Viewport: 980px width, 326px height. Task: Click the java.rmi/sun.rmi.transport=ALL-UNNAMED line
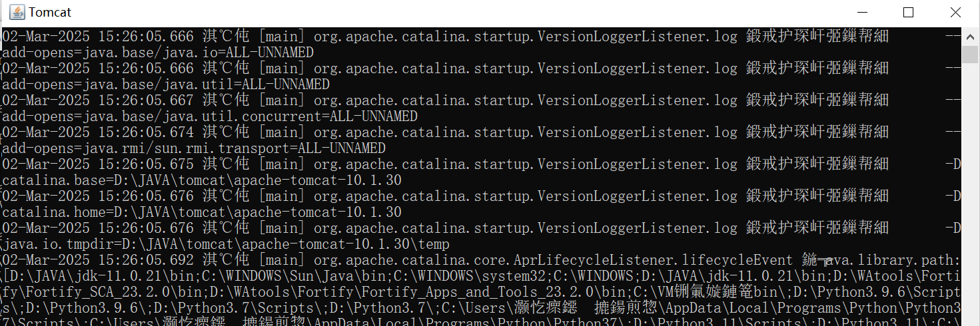click(194, 148)
